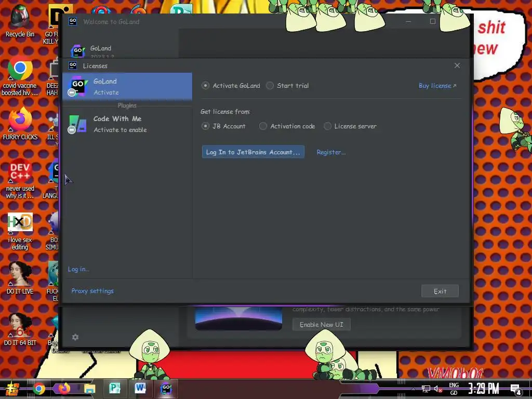Select JB Account license source
Image resolution: width=532 pixels, height=399 pixels.
(205, 126)
